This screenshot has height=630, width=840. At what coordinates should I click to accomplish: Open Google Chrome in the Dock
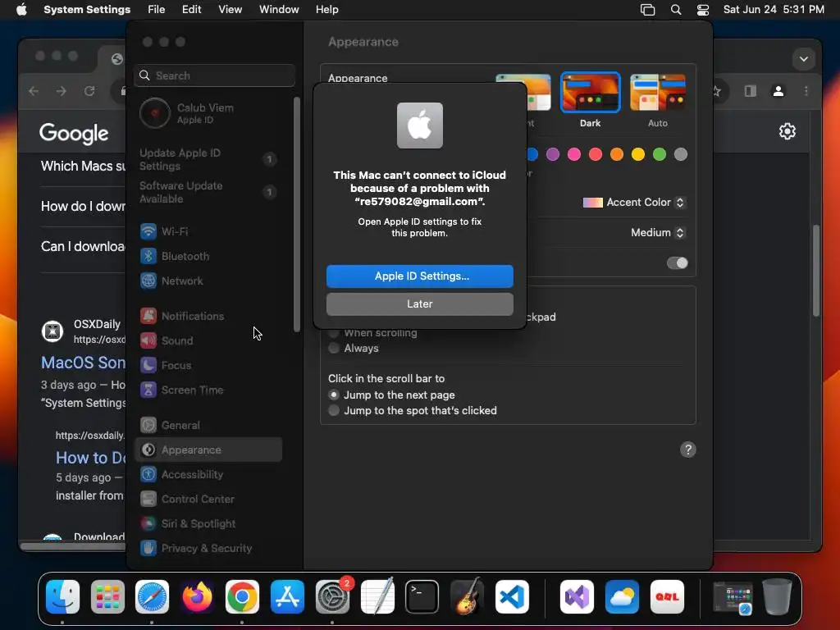[242, 596]
